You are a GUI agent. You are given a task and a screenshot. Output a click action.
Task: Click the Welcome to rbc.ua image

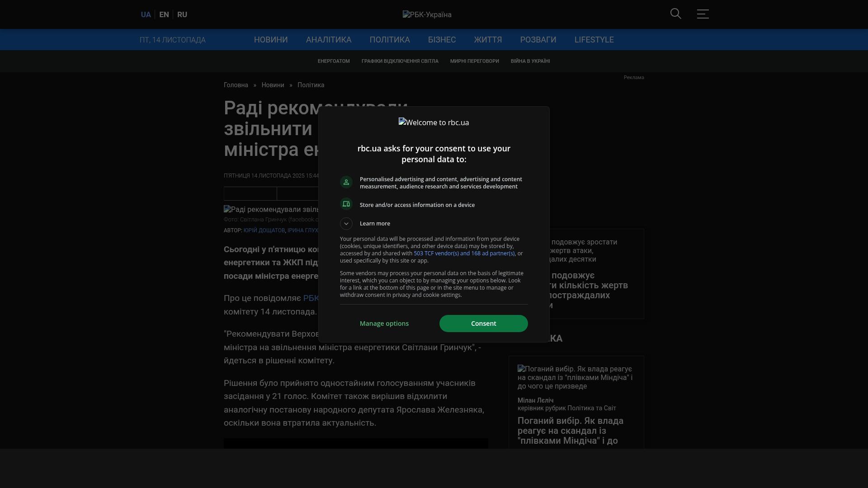coord(434,122)
